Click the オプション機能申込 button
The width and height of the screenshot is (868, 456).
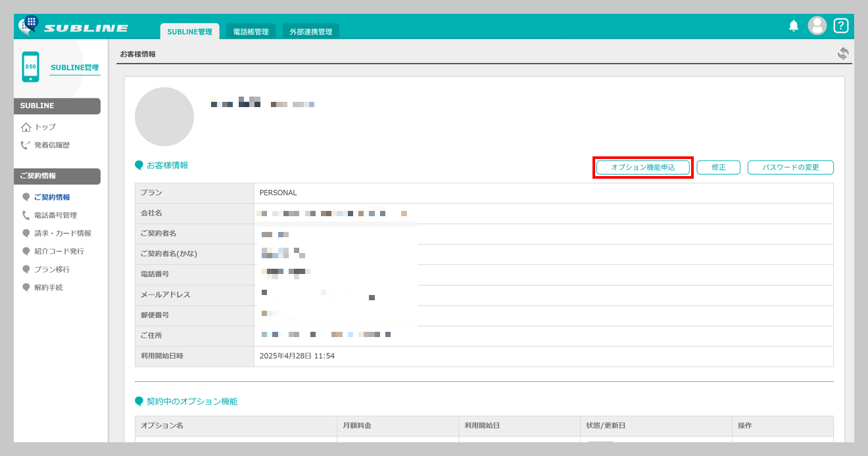643,168
